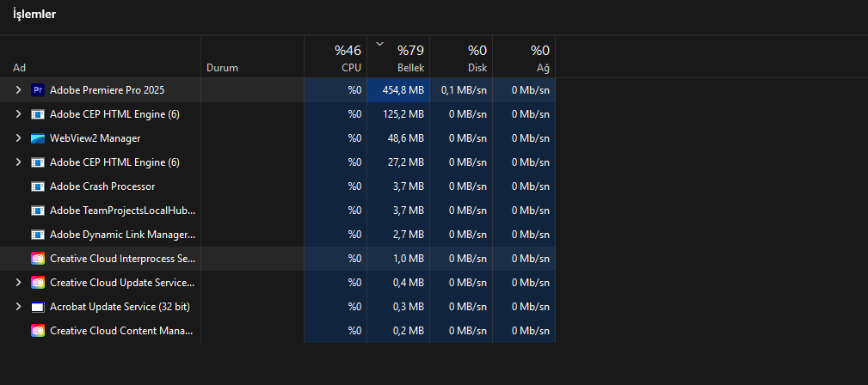Select the Creative Cloud Interprocess Service name
The height and width of the screenshot is (385, 868).
point(122,259)
